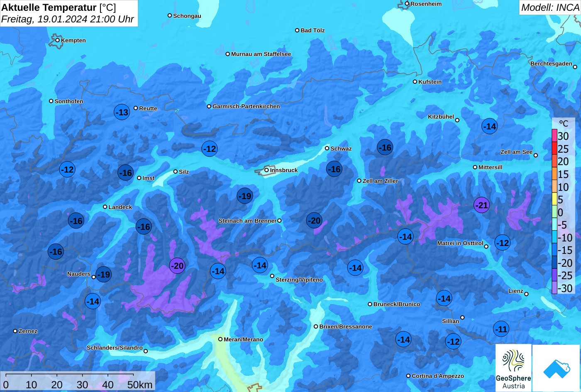
Task: Click the -12 bubble next to Matrei in Osttirol
Action: (x=502, y=243)
